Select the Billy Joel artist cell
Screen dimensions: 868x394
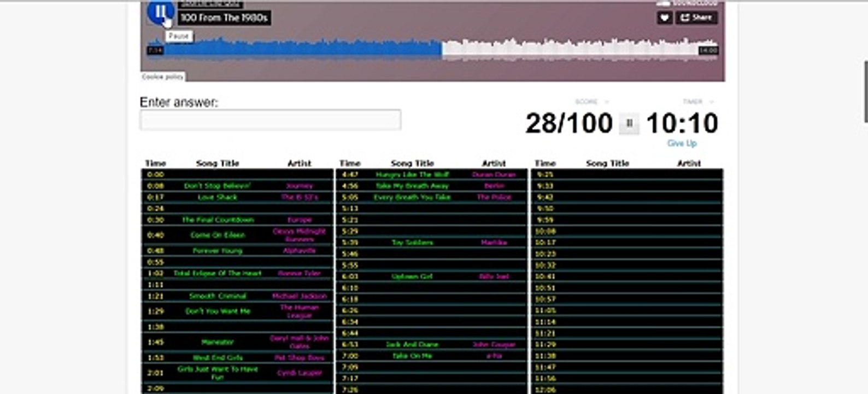click(x=494, y=277)
